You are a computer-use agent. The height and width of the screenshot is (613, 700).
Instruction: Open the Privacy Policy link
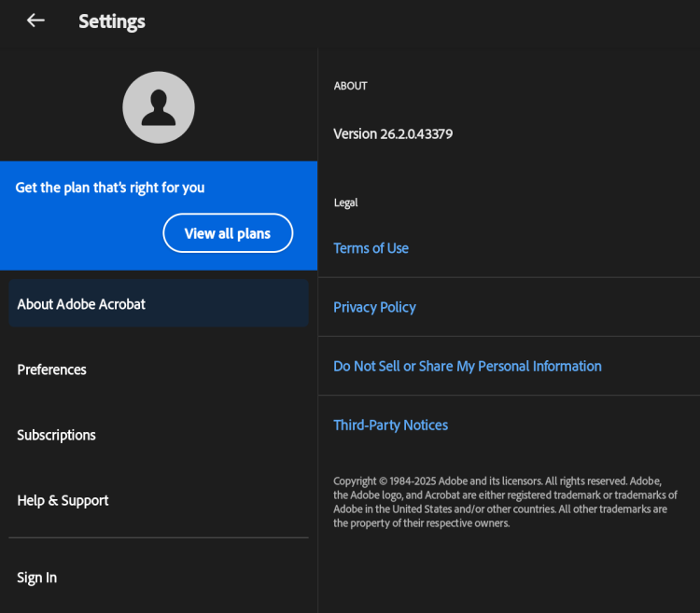tap(374, 307)
